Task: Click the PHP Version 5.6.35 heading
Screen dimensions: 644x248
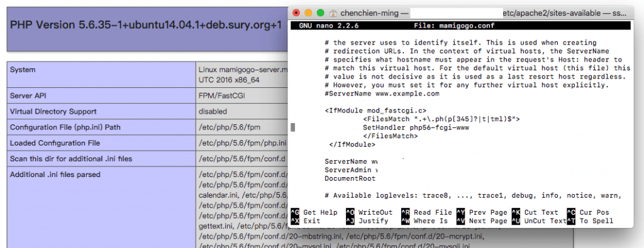Action: tap(146, 25)
